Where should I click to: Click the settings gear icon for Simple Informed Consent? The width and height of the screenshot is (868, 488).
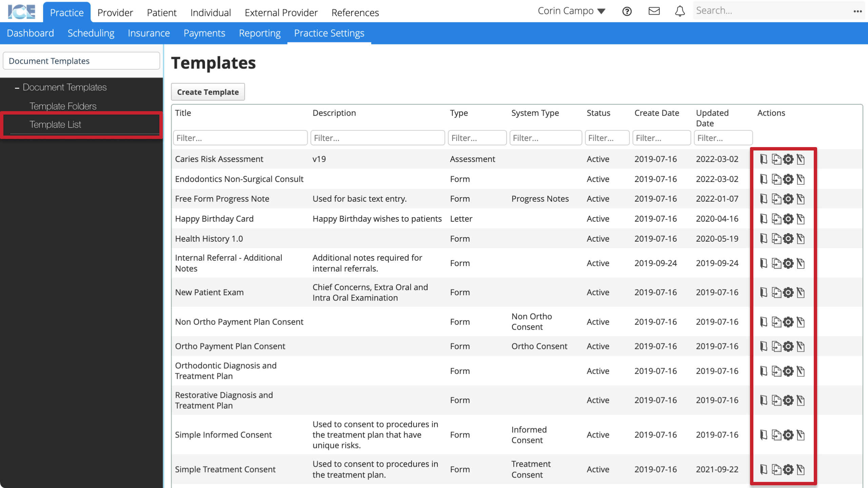788,434
